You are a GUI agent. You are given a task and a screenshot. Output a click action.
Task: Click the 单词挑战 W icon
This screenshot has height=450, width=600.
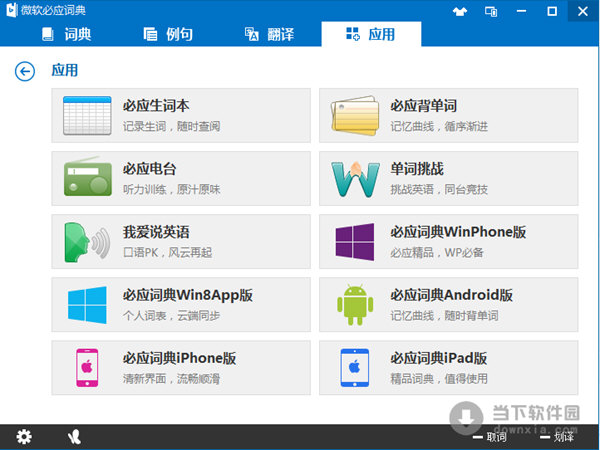click(x=355, y=179)
